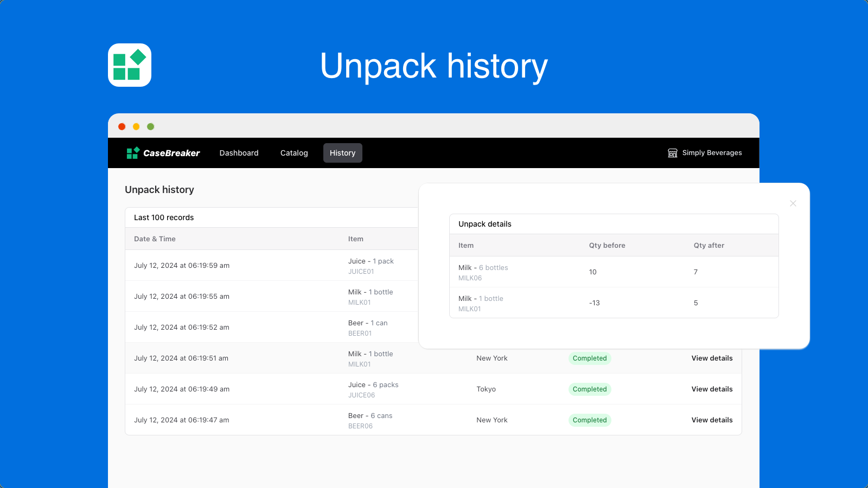868x488 pixels.
Task: Open the Simply Beverages store menu
Action: tap(705, 153)
